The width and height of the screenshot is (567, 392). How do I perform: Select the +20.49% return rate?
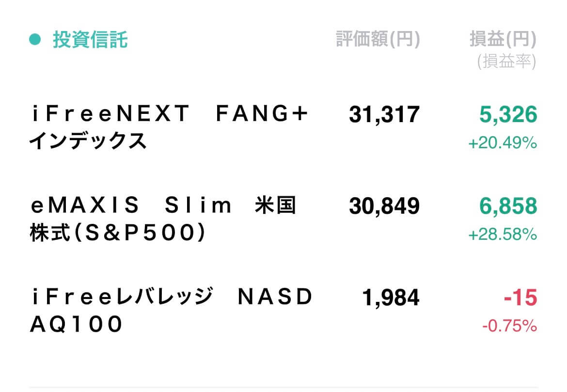pos(503,143)
